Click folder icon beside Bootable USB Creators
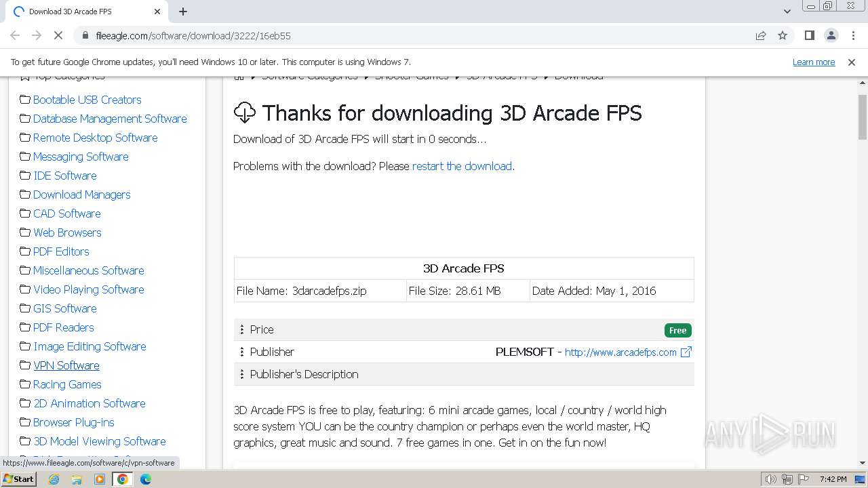868x488 pixels. click(x=25, y=100)
